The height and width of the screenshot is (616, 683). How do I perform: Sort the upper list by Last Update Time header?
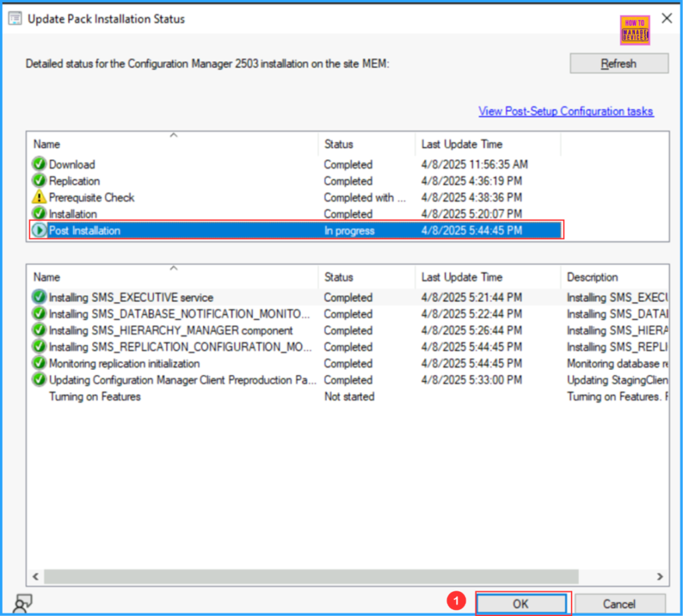[488, 144]
